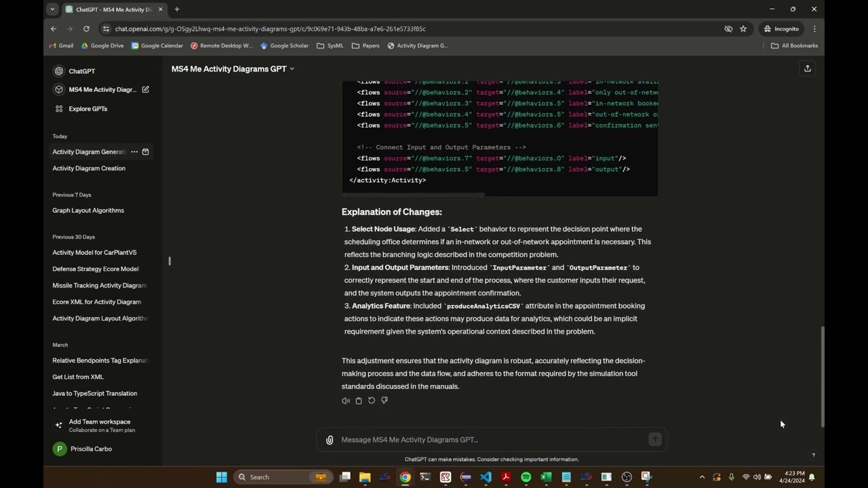Viewport: 868px width, 488px height.
Task: Click the page vertical scrollbar
Action: point(823,377)
